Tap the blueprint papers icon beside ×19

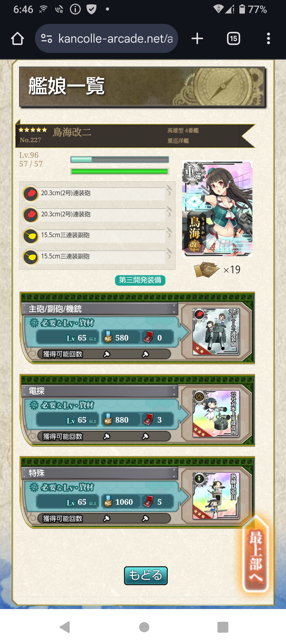[207, 270]
